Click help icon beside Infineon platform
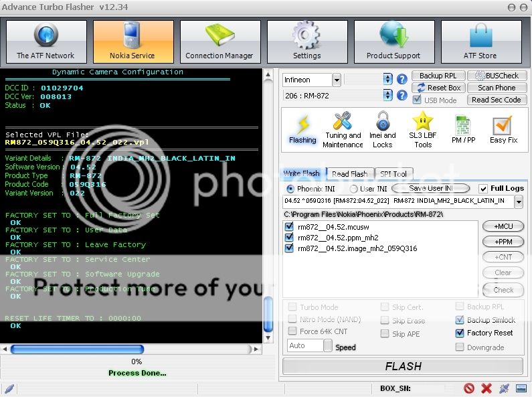This screenshot has width=532, height=397. click(402, 80)
